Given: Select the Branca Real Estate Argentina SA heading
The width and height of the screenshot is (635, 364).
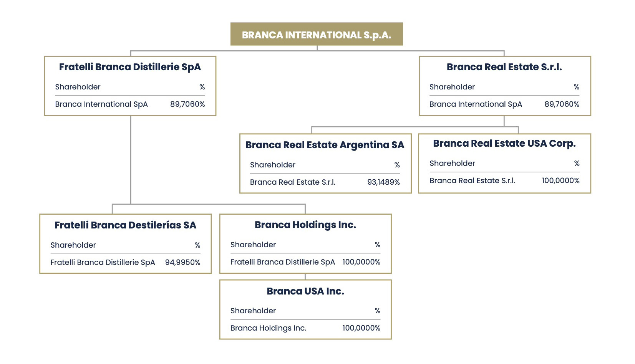Looking at the screenshot, I should 325,145.
